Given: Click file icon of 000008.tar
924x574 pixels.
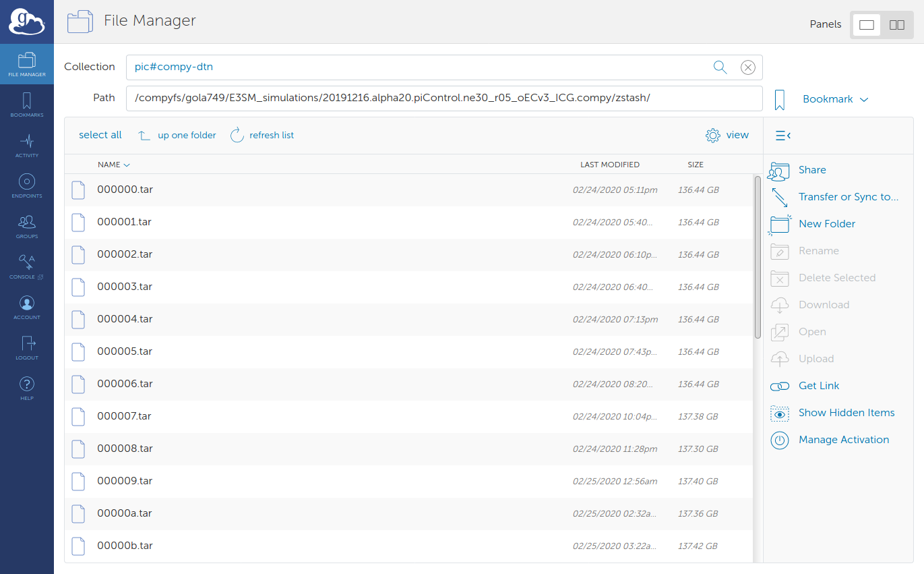Looking at the screenshot, I should [78, 449].
